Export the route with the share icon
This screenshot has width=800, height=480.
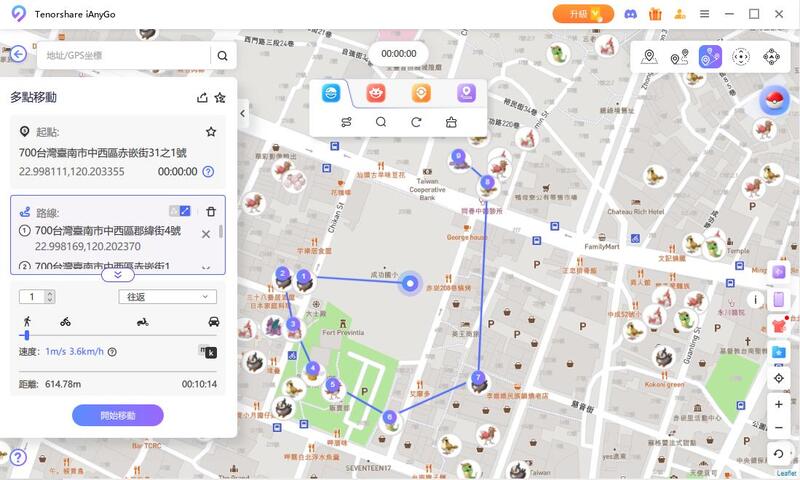click(x=203, y=97)
